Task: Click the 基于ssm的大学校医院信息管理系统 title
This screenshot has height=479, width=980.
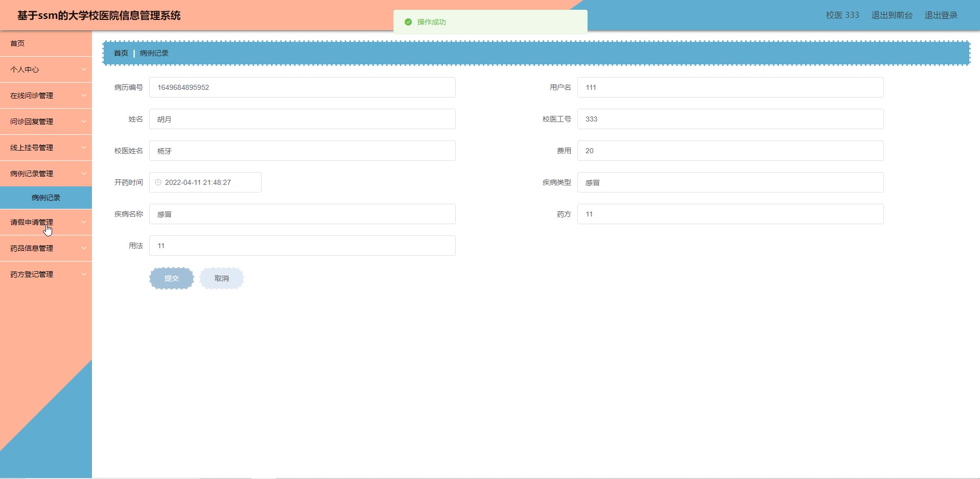Action: pyautogui.click(x=99, y=15)
